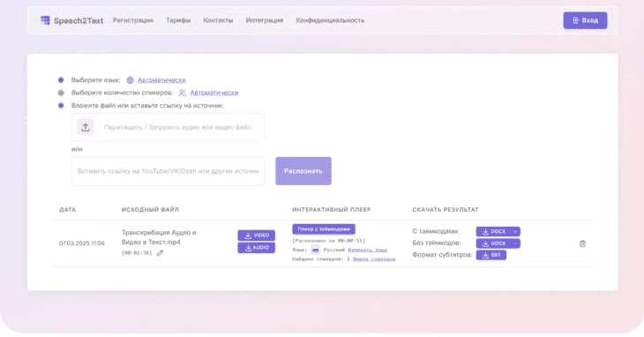
Task: Select automatic speaker count link
Action: 214,93
